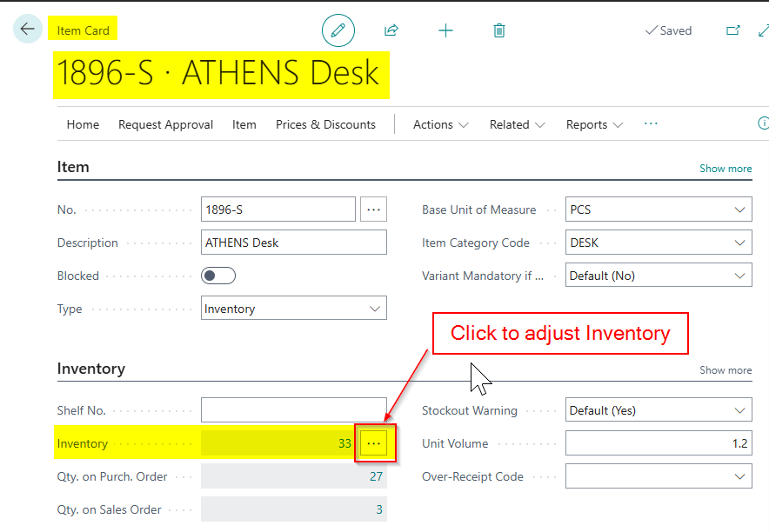Click the share icon
769x532 pixels.
coord(391,30)
